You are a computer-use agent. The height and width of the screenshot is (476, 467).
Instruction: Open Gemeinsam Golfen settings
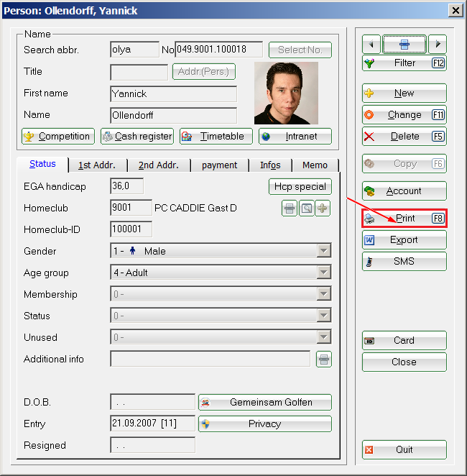tap(265, 402)
